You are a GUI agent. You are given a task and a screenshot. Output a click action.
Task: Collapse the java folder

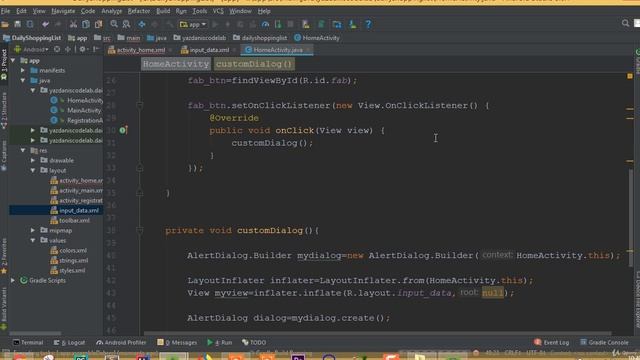23,80
